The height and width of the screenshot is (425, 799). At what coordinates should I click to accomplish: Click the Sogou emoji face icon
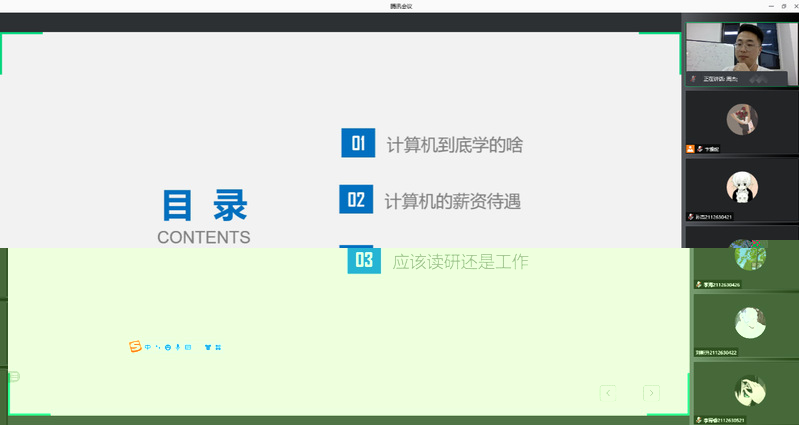pyautogui.click(x=167, y=347)
